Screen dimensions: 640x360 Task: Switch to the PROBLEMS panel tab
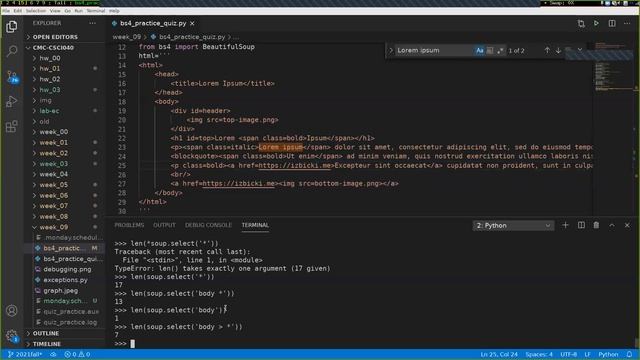pos(129,225)
